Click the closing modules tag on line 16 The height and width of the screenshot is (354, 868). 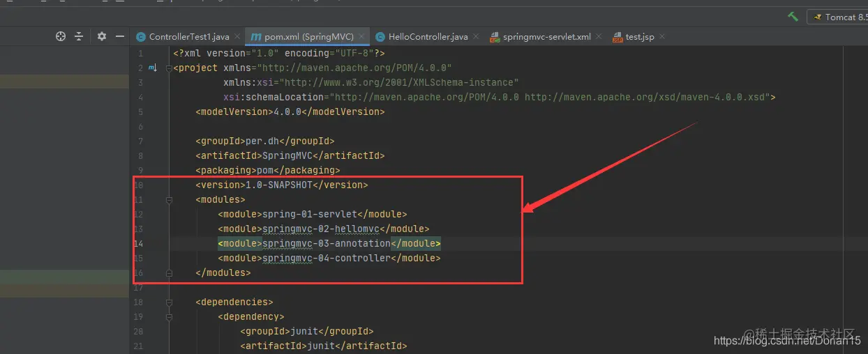coord(223,273)
